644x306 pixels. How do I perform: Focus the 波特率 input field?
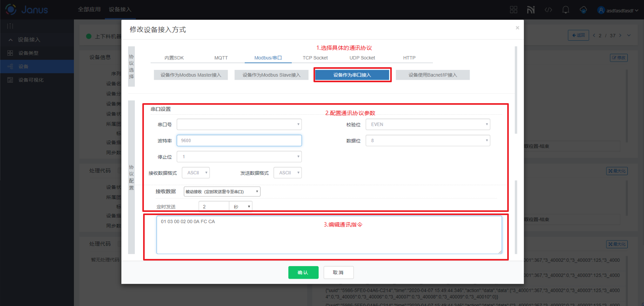pyautogui.click(x=239, y=140)
